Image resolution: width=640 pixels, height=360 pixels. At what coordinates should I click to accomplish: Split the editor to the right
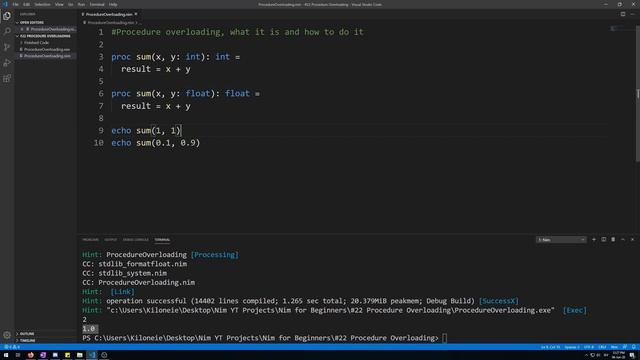pos(623,14)
